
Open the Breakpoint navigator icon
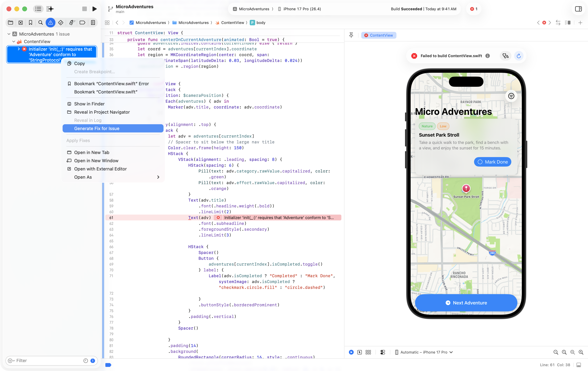83,23
